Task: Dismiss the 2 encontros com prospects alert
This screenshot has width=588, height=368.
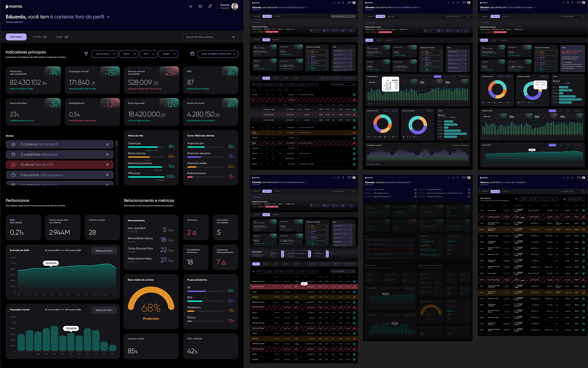Action: (107, 175)
